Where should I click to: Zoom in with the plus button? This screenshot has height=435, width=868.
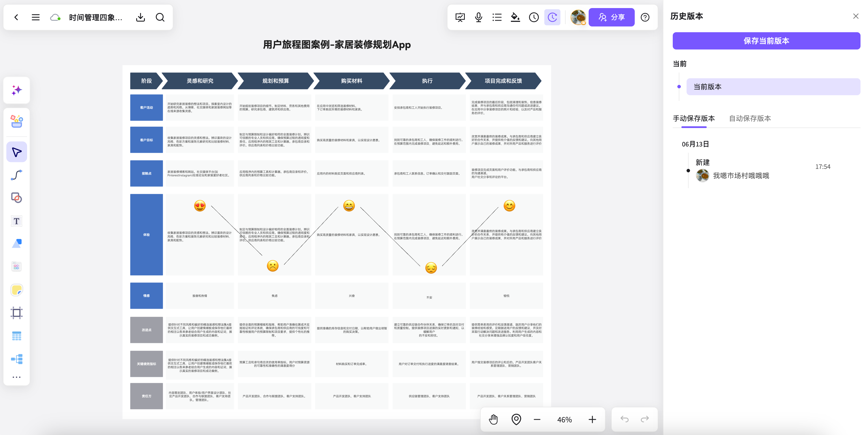592,419
